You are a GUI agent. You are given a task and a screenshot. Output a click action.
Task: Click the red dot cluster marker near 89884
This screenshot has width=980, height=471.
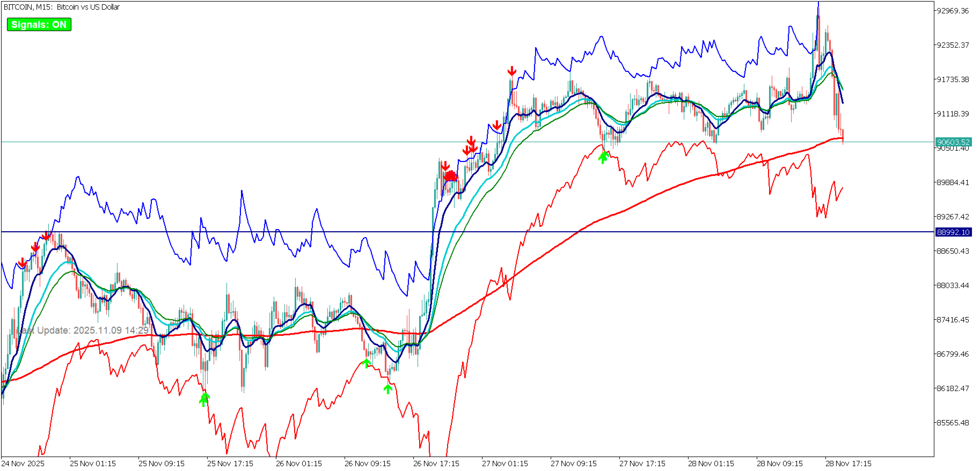[450, 176]
